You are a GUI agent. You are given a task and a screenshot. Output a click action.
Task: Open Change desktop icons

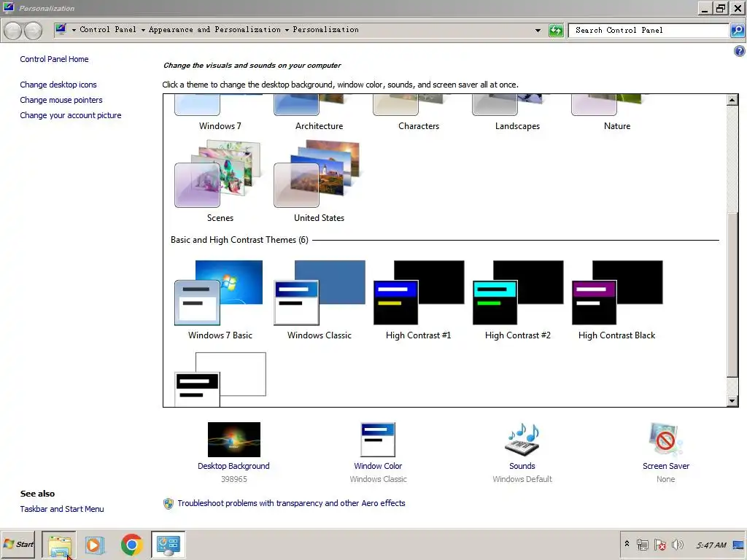pyautogui.click(x=58, y=85)
